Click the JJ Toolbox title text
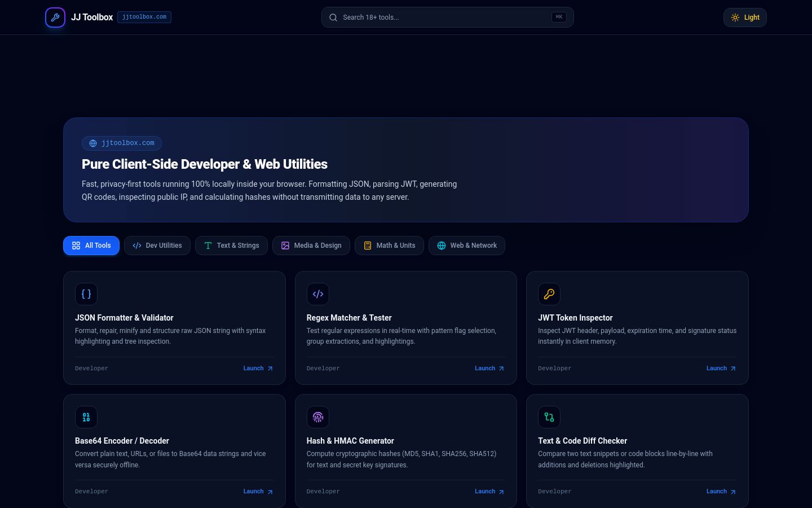 click(x=92, y=17)
